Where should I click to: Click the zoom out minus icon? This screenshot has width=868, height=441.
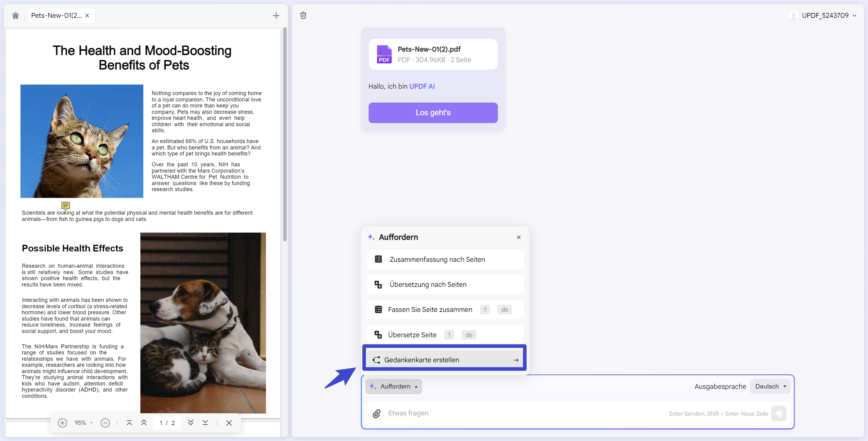tap(105, 423)
